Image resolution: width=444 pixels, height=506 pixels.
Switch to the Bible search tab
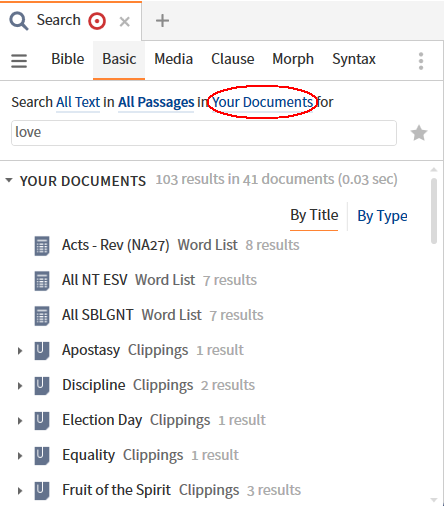point(68,59)
